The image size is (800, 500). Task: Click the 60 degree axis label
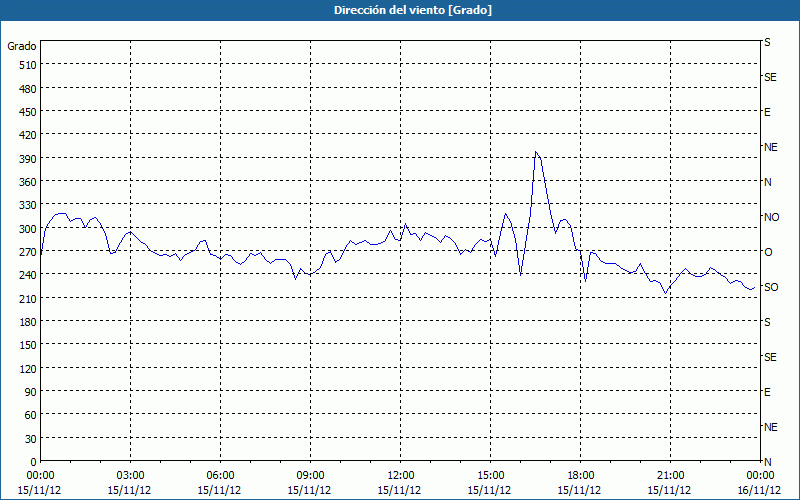pos(31,415)
